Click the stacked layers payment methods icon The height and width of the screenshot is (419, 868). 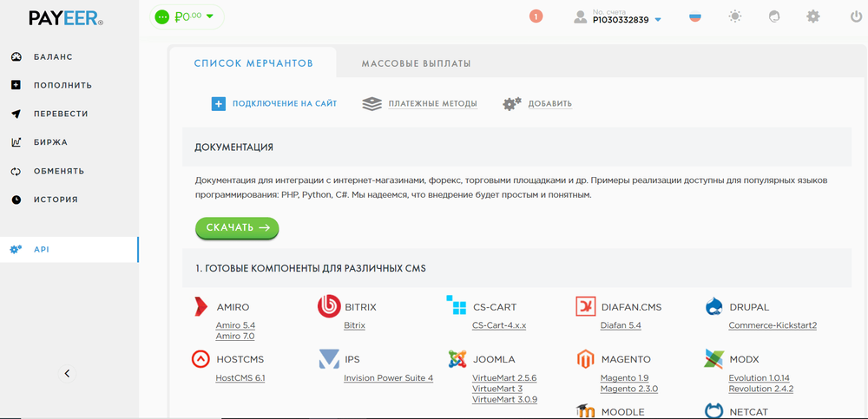coord(372,104)
